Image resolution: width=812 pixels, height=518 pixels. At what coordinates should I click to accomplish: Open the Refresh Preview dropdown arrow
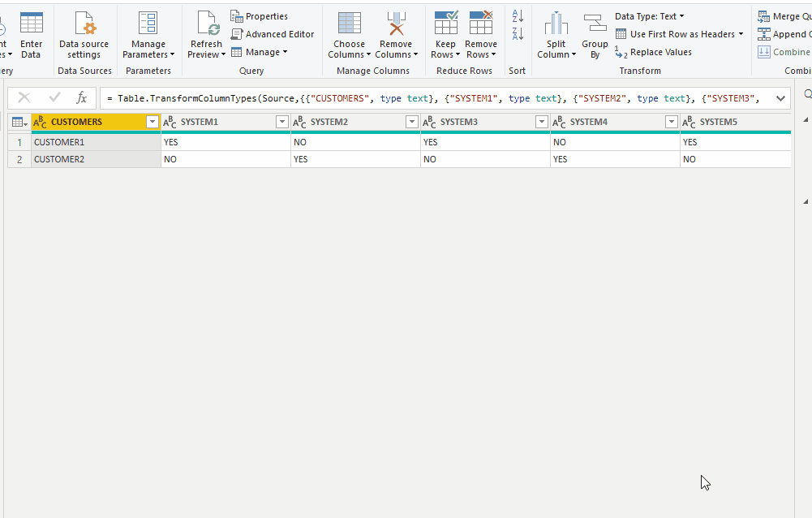[x=223, y=54]
